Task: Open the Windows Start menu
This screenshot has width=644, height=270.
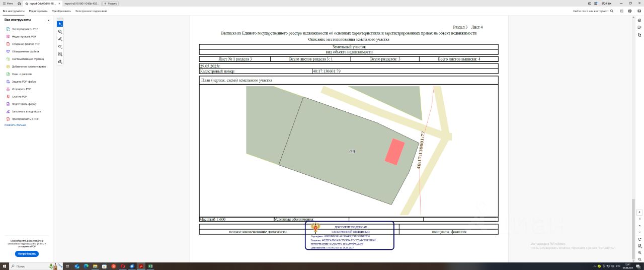Action: [x=4, y=266]
